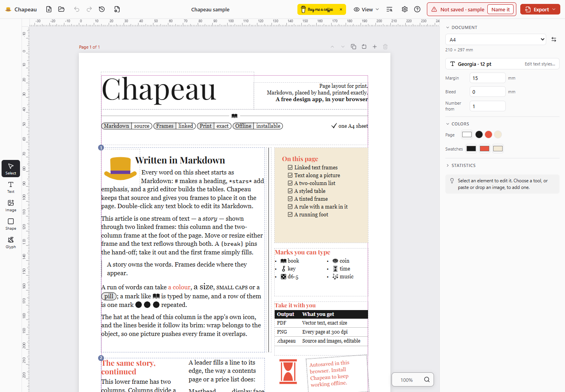Screen dimensions: 565x392
Task: Click the red square in Swatches
Action: tap(485, 149)
